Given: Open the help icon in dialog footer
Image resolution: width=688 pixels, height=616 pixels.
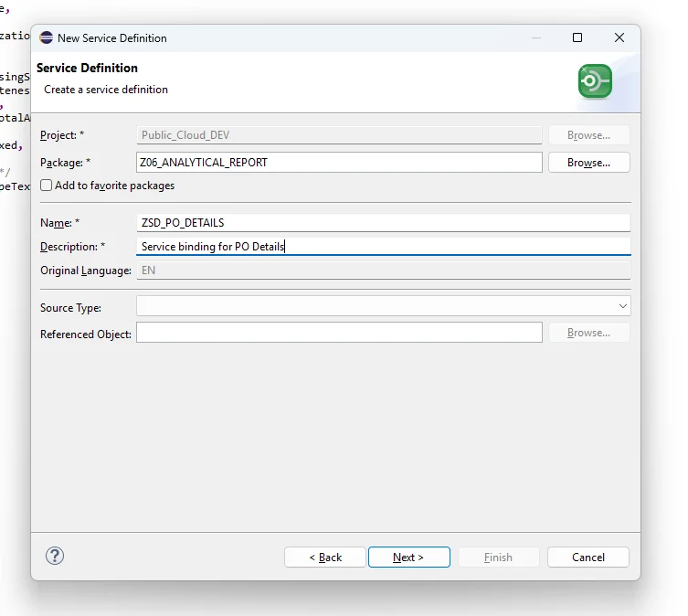Looking at the screenshot, I should coord(55,556).
